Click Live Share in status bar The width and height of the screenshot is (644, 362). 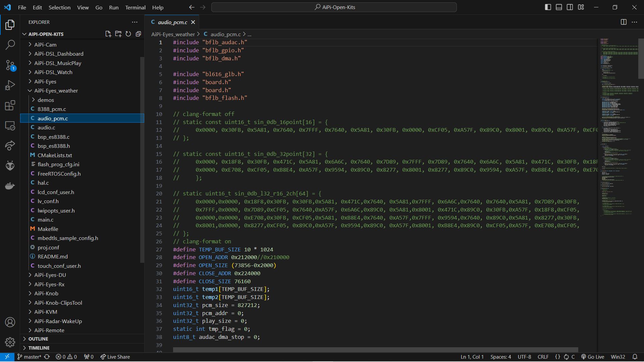point(115,357)
